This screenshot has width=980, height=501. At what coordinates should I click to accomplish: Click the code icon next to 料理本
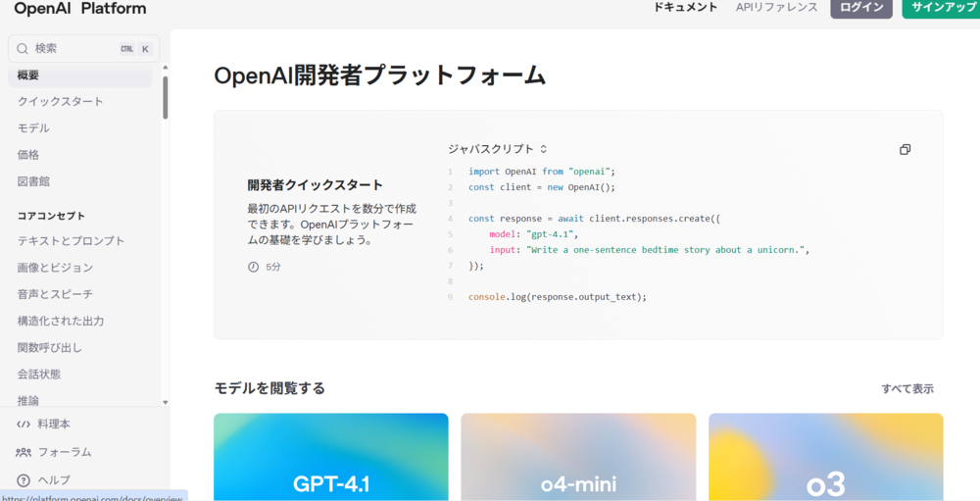click(x=24, y=425)
